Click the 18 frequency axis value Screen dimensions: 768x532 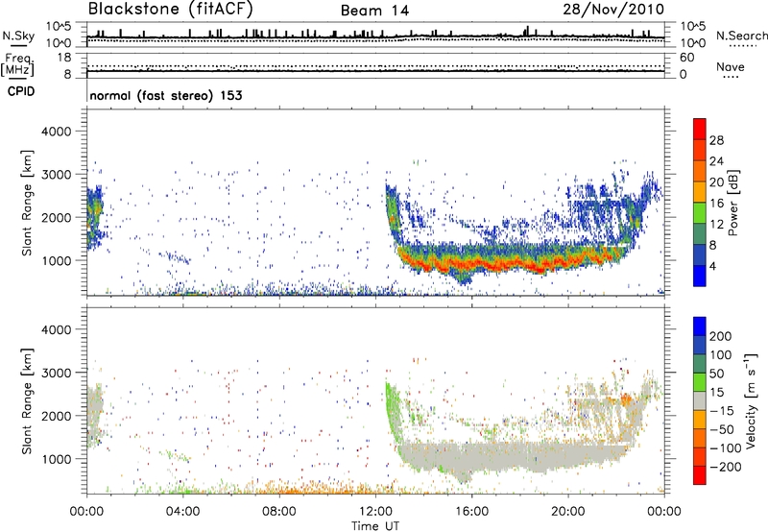(64, 58)
